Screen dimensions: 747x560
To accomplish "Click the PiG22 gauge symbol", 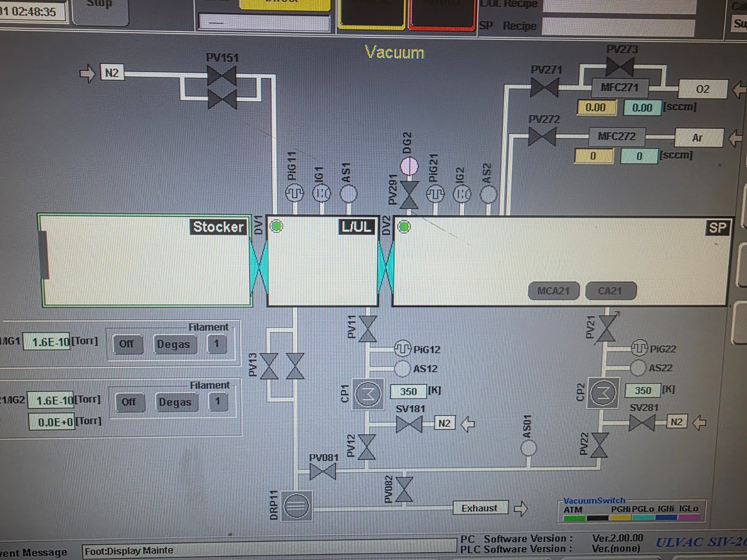I will click(x=639, y=348).
